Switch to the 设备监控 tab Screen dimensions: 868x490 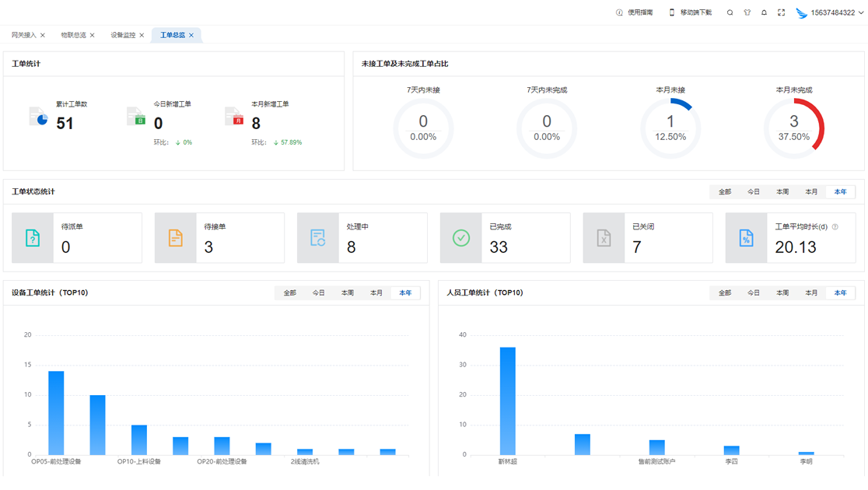pos(123,35)
